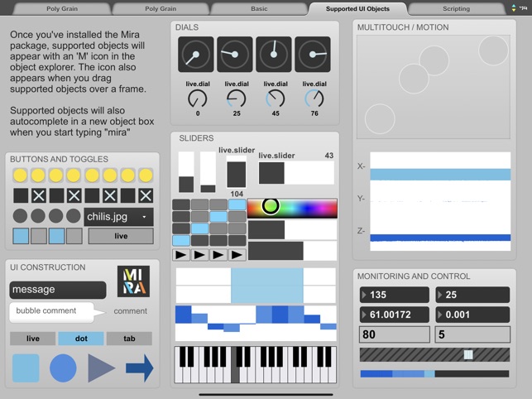532x399 pixels.
Task: Toggle the lit blue cell in matrix bottom row
Action: [x=181, y=240]
